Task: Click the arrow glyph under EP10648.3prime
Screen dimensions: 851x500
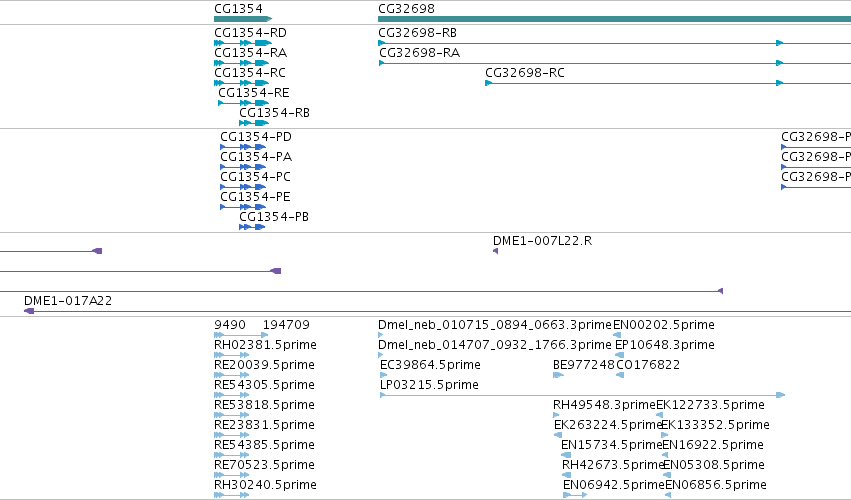Action: click(x=619, y=355)
